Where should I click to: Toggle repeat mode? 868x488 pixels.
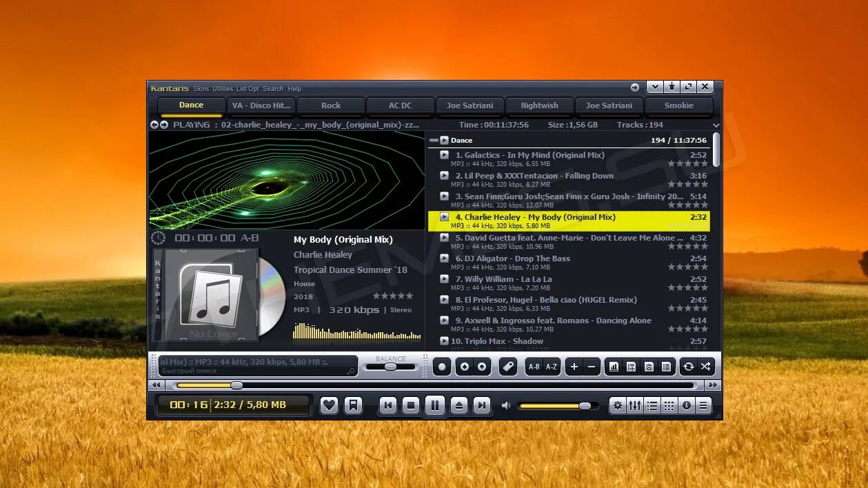click(688, 367)
